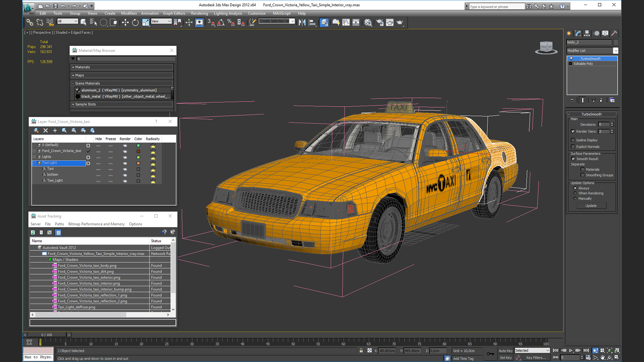Open the Utilities hammer panel
The width and height of the screenshot is (644, 362).
point(614,33)
